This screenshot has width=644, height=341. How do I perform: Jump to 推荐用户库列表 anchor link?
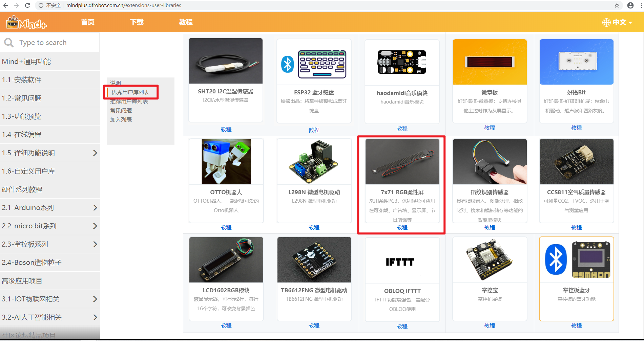(x=129, y=101)
